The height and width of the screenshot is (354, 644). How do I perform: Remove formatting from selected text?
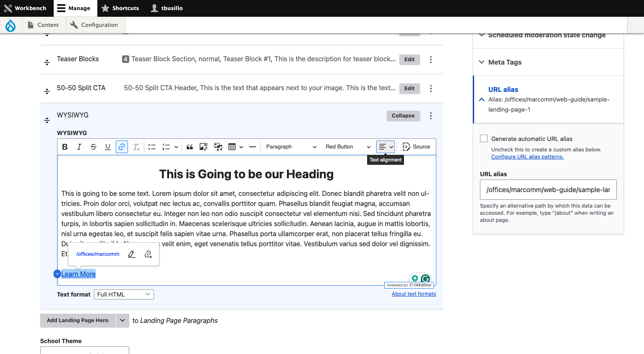(136, 147)
